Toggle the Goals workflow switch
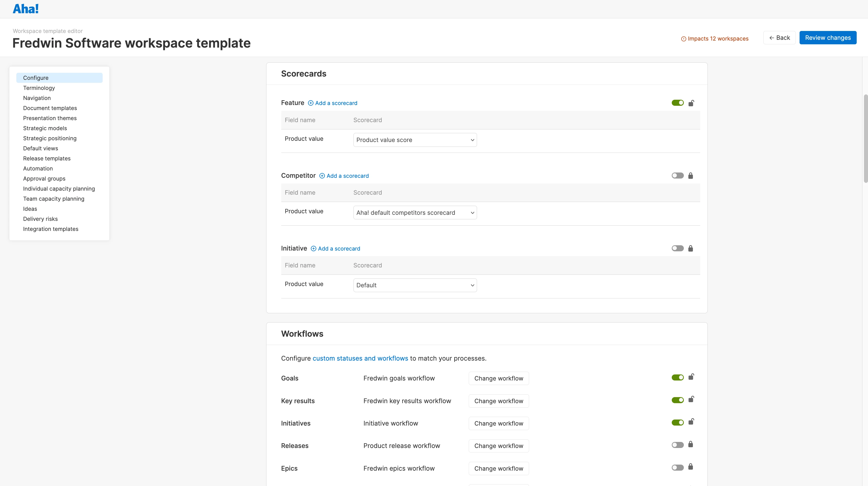 677,378
